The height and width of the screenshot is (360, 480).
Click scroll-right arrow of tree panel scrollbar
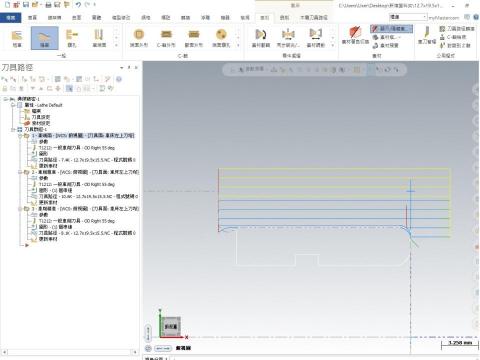point(135,352)
